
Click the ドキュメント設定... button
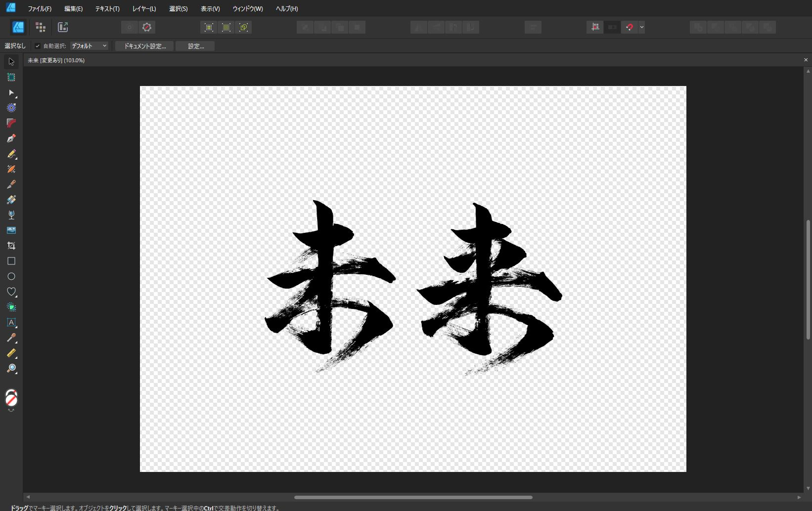pos(144,46)
